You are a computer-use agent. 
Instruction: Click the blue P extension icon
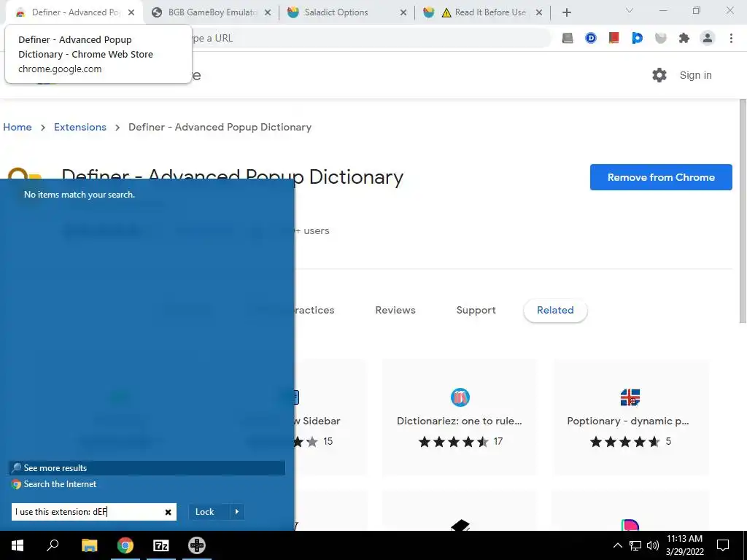click(637, 38)
